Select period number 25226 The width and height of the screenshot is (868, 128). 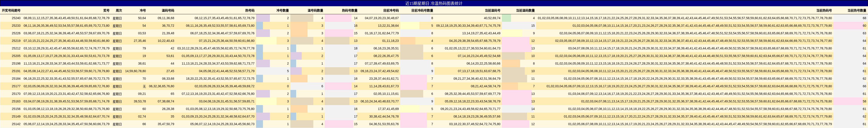(16, 33)
